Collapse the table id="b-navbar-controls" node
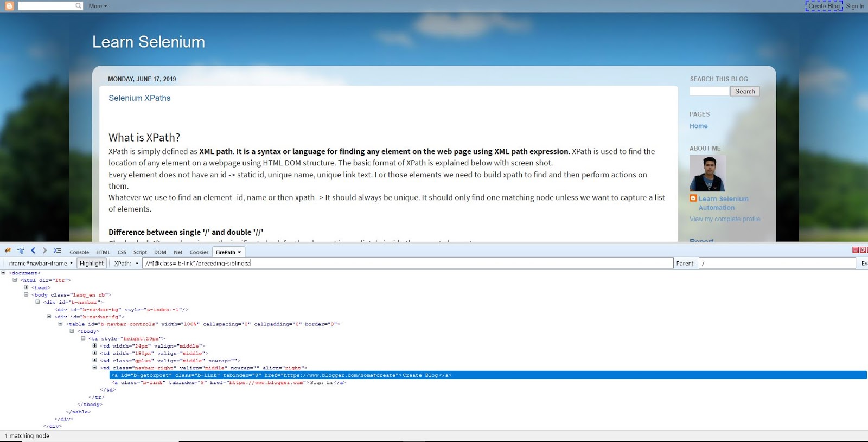The width and height of the screenshot is (868, 442). coord(60,324)
